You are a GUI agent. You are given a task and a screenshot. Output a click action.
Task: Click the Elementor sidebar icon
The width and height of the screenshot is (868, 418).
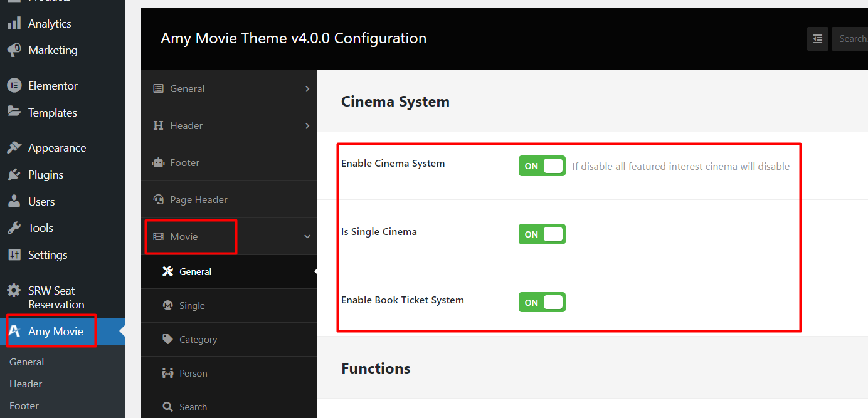coord(13,85)
